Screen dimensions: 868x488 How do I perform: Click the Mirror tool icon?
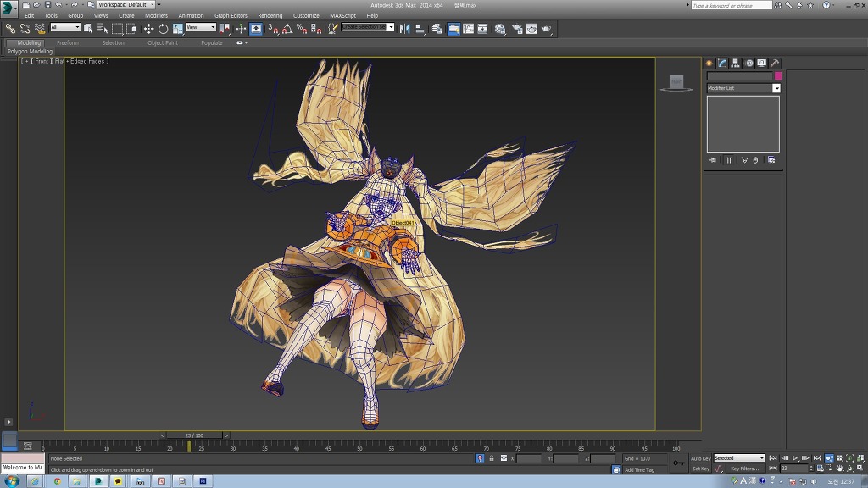click(x=404, y=28)
